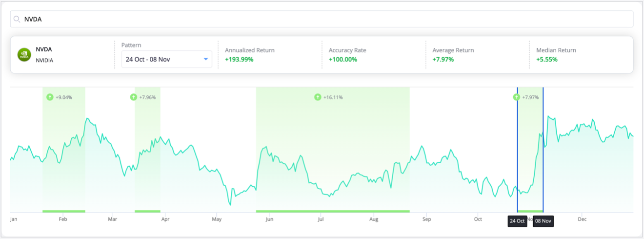Click the short green bar before Apr
The width and height of the screenshot is (644, 240).
tap(147, 211)
